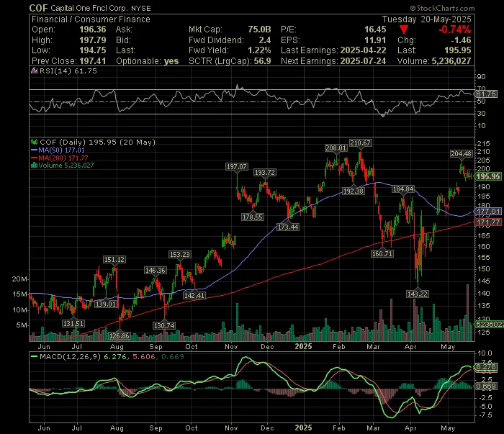Click the 193.72 price label
This screenshot has width=504, height=434.
coord(264,173)
